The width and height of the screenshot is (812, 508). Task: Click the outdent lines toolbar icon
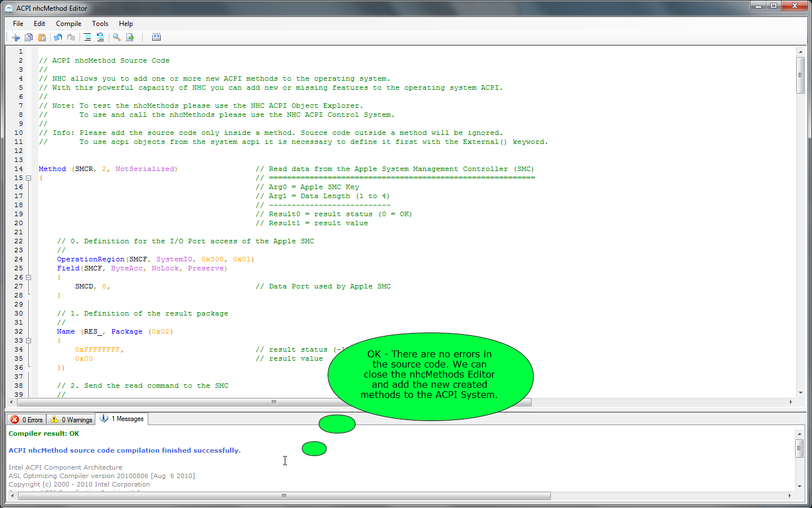[100, 37]
